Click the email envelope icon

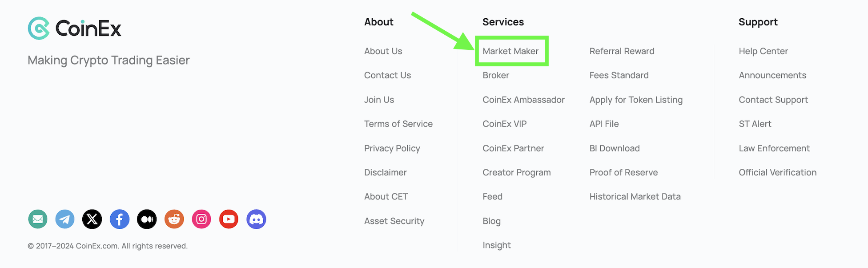[x=38, y=219]
